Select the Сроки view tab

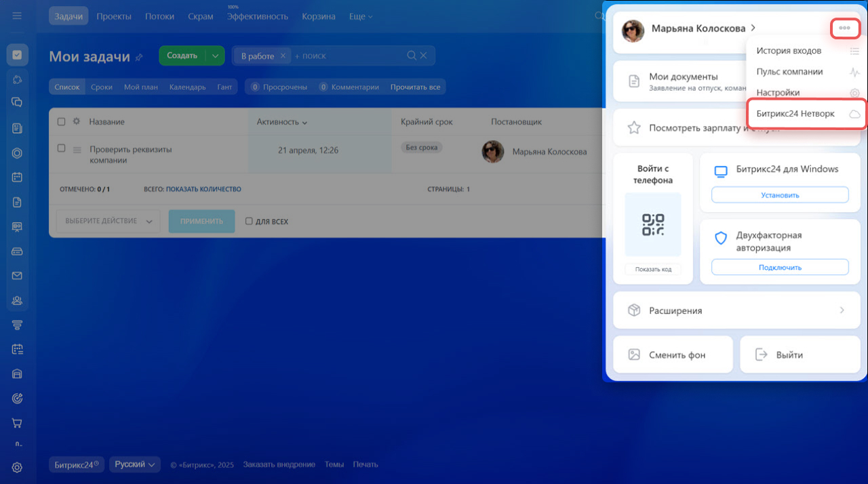pos(101,87)
